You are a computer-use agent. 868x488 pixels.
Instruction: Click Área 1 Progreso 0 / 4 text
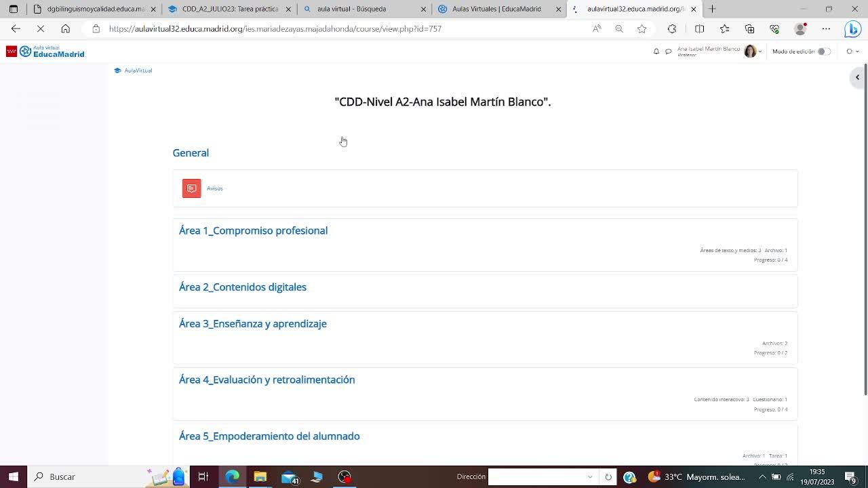770,260
